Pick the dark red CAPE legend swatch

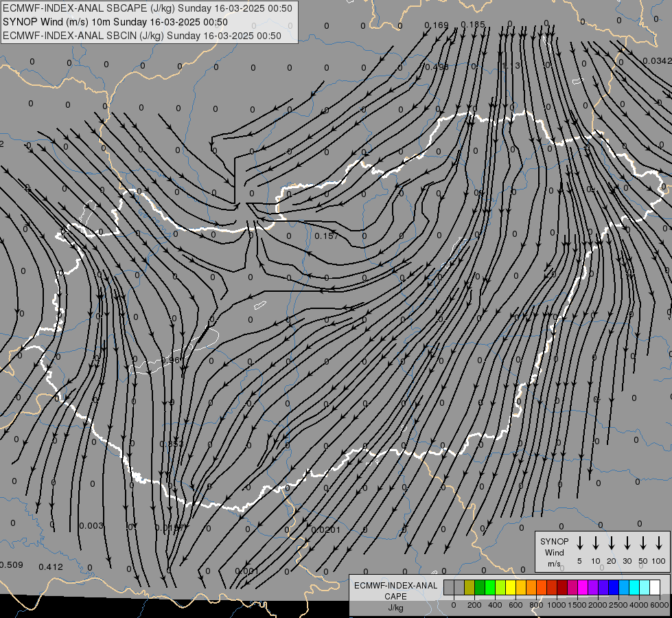(562, 587)
